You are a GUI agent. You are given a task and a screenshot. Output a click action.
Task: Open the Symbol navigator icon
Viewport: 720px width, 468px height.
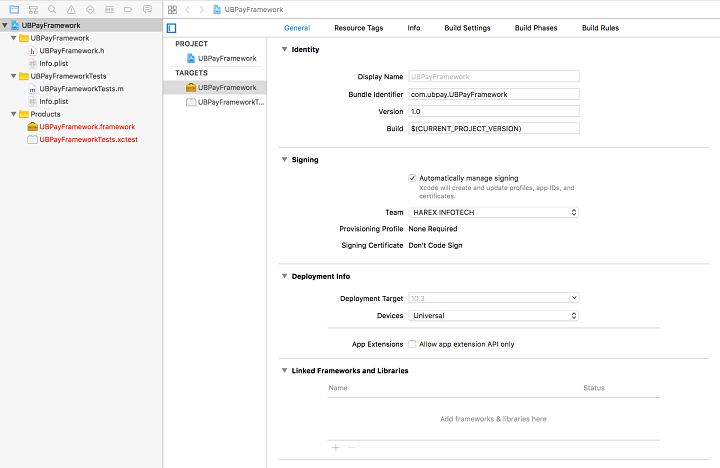pos(33,9)
